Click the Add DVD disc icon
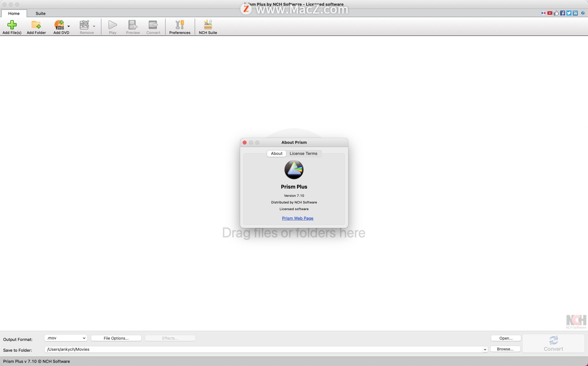 (x=59, y=25)
